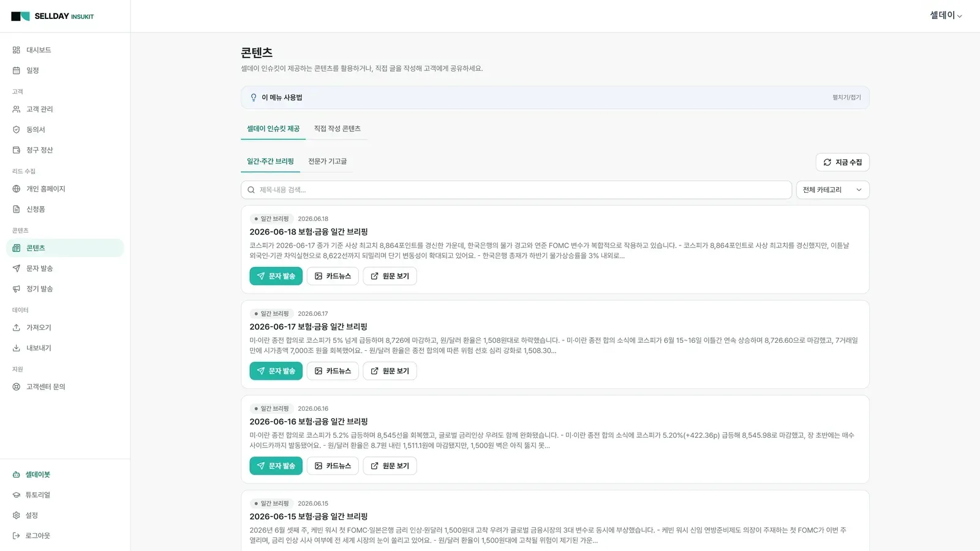Click the 설정 gear icon
Image resolution: width=980 pixels, height=551 pixels.
coord(17,515)
